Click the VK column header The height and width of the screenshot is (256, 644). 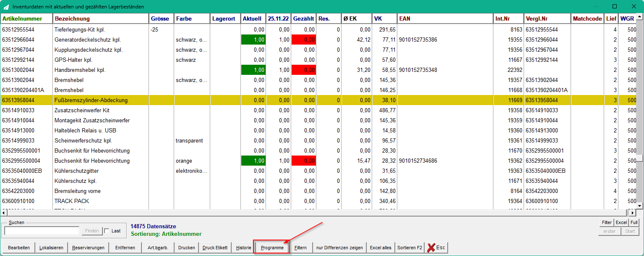(385, 19)
